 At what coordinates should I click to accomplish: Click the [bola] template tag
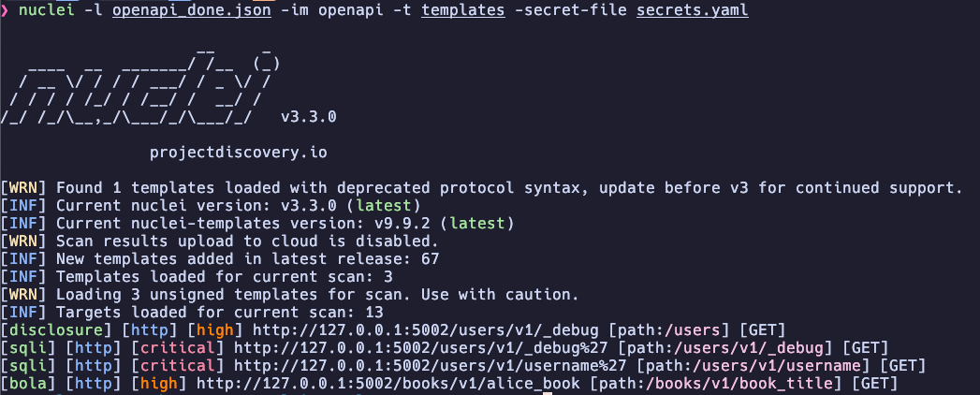[x=27, y=383]
